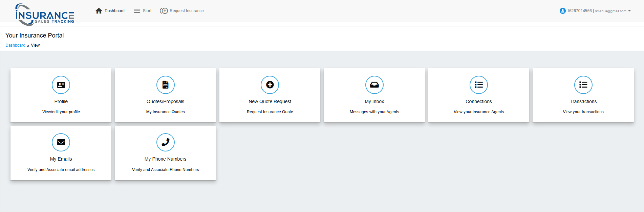644x212 pixels.
Task: Open the My Phone Numbers card title
Action: [x=166, y=159]
